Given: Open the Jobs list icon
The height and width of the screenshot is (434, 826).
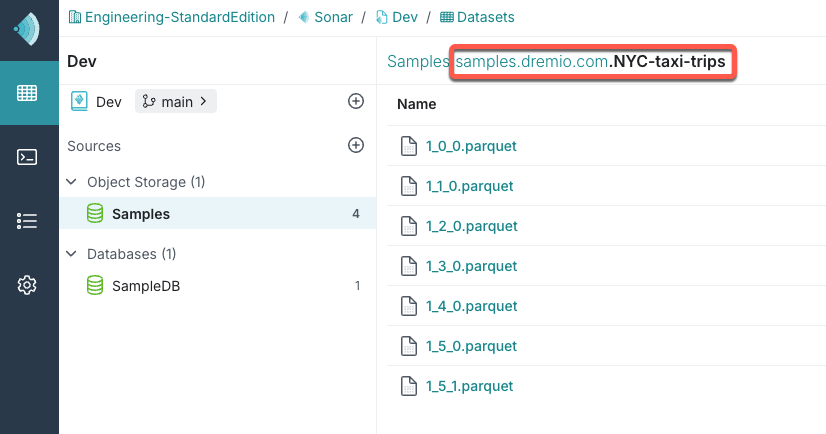Looking at the screenshot, I should [x=28, y=221].
